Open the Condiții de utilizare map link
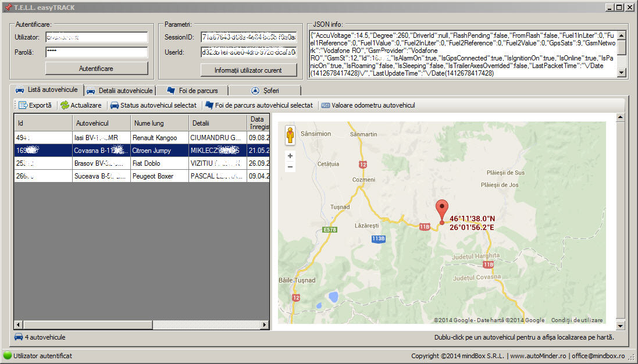The width and height of the screenshot is (638, 364). click(x=577, y=320)
